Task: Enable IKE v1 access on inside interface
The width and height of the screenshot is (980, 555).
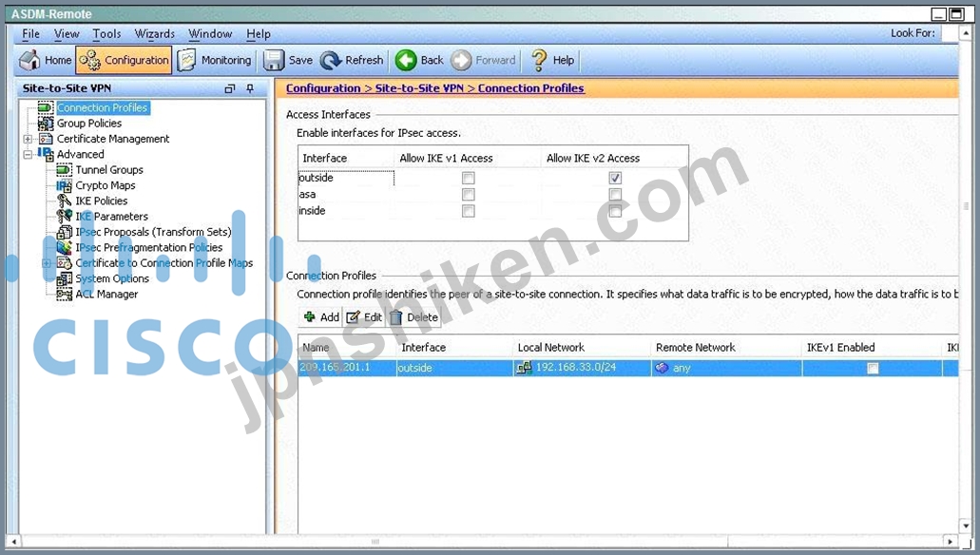Action: pyautogui.click(x=468, y=211)
